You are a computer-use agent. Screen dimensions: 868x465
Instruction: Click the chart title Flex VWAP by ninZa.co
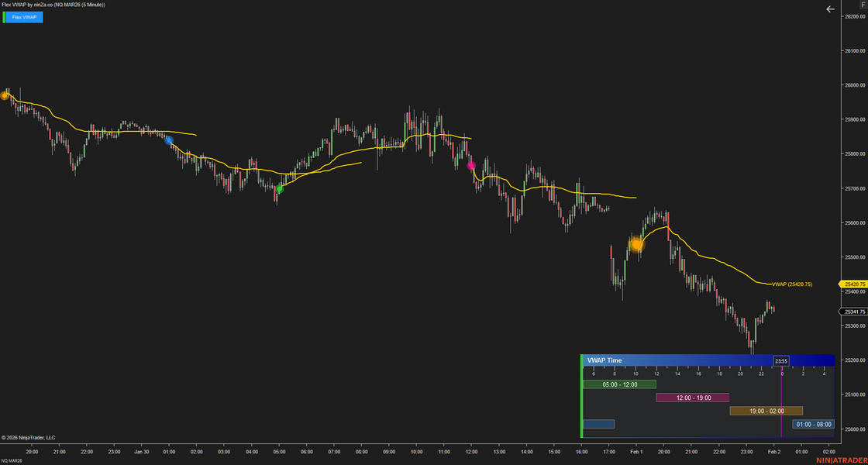pyautogui.click(x=53, y=5)
